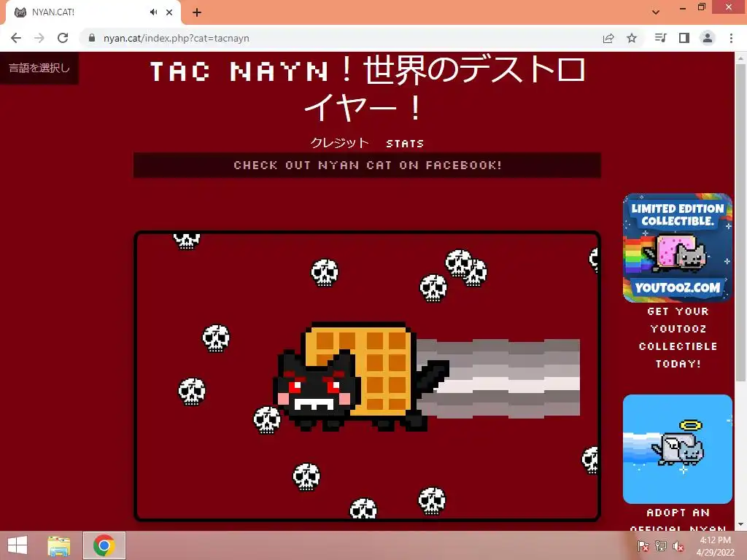Click the muted volume tray icon
Viewport: 747px width, 560px height.
pyautogui.click(x=678, y=546)
